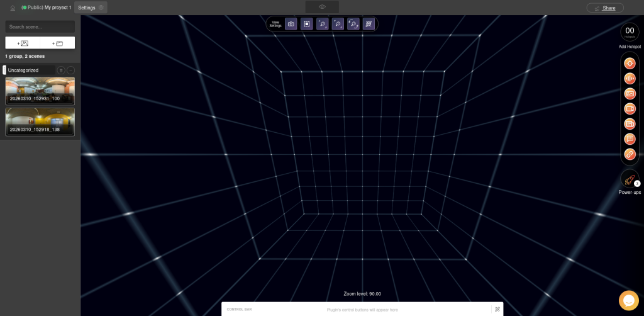Add an image hotspot
The image size is (644, 316).
tap(630, 94)
